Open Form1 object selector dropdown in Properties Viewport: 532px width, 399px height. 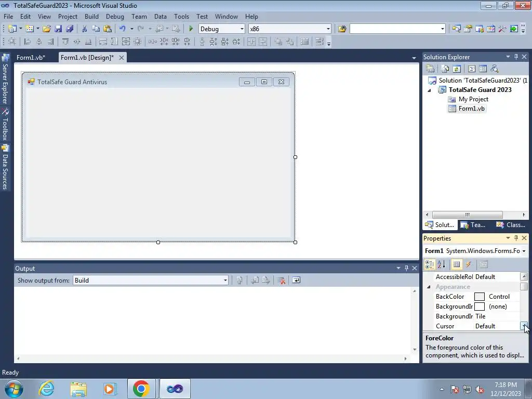point(524,251)
